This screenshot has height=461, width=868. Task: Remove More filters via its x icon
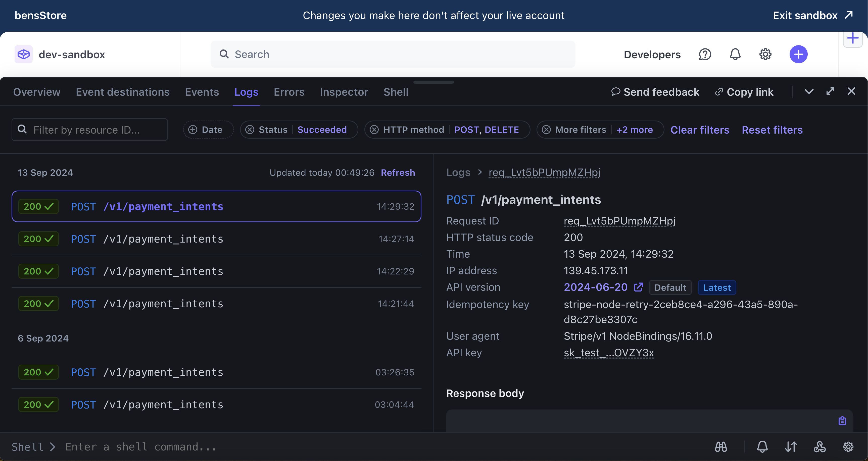click(546, 130)
